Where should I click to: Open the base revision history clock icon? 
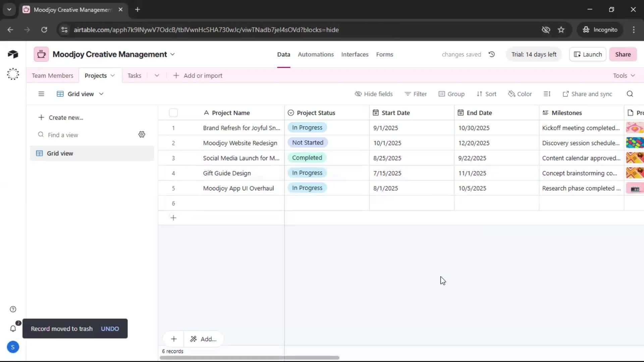(492, 54)
